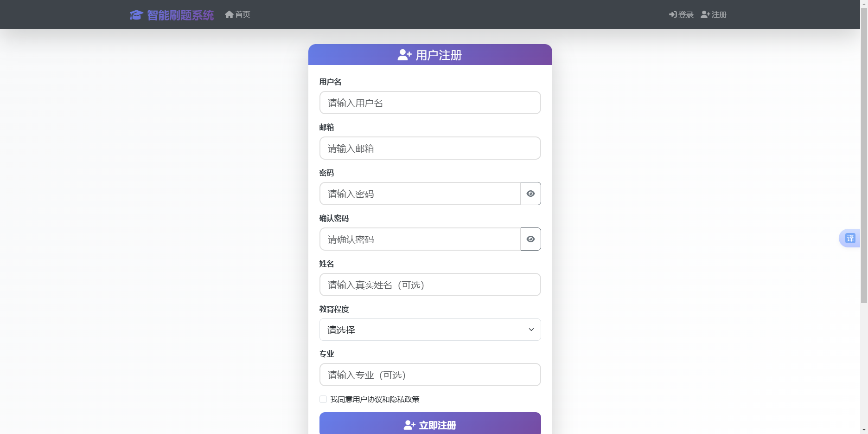The height and width of the screenshot is (434, 868).
Task: Focus the 请确认密码 input field
Action: (x=420, y=239)
